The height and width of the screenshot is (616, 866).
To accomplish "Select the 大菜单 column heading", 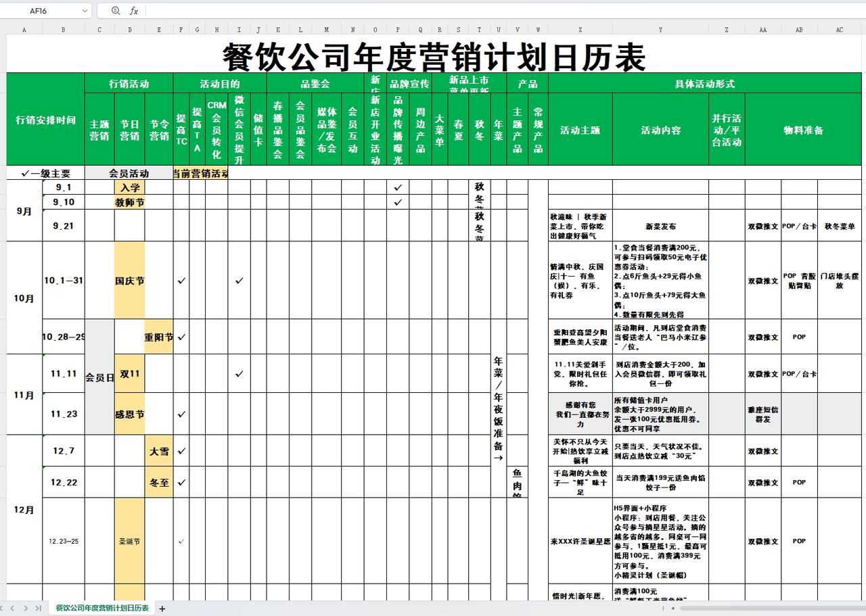I will (x=440, y=129).
